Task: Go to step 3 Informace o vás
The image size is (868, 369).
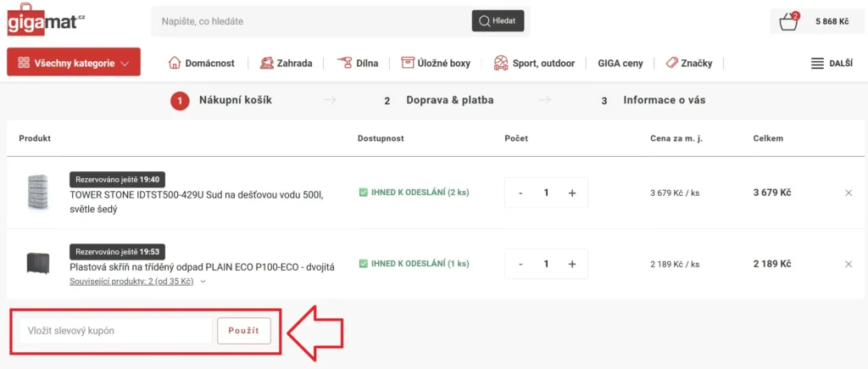Action: (x=654, y=100)
